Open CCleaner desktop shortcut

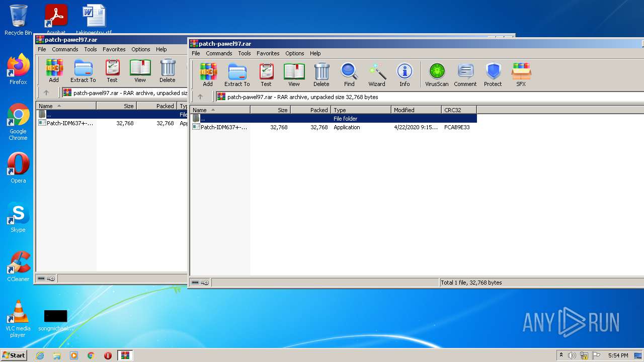[x=18, y=266]
